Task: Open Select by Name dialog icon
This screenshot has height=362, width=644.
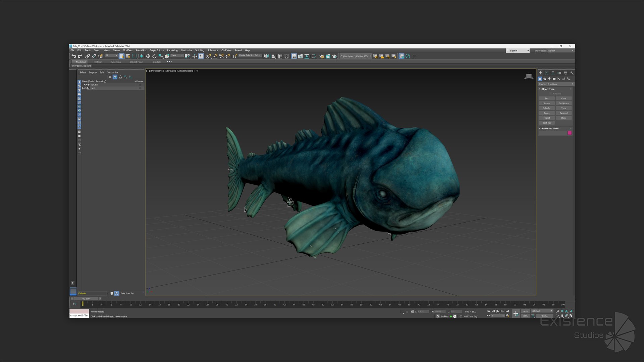Action: [x=128, y=56]
